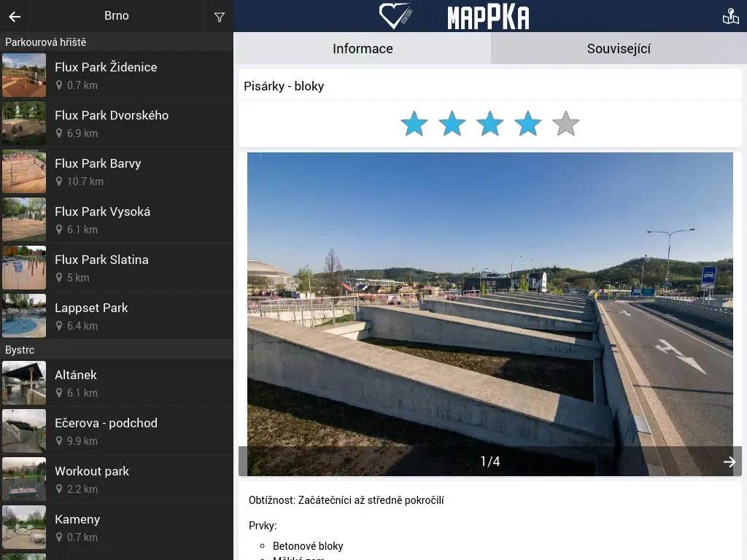Go back using the arrow icon
The image size is (747, 560).
15,17
